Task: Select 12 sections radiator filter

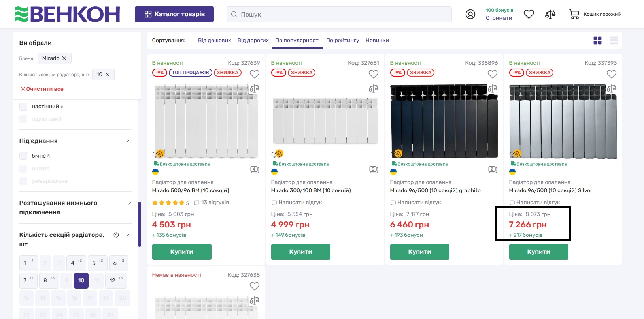Action: coord(116,280)
